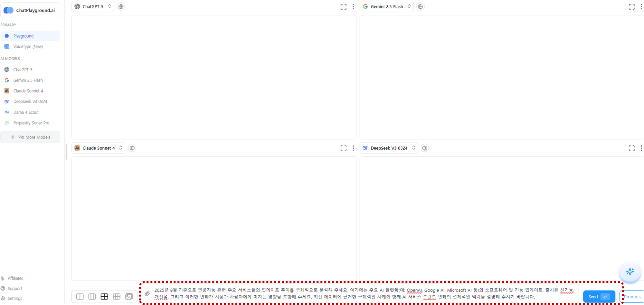Click inside the ChatGPT-5 chat panel area
The image size is (644, 305).
pos(214,77)
